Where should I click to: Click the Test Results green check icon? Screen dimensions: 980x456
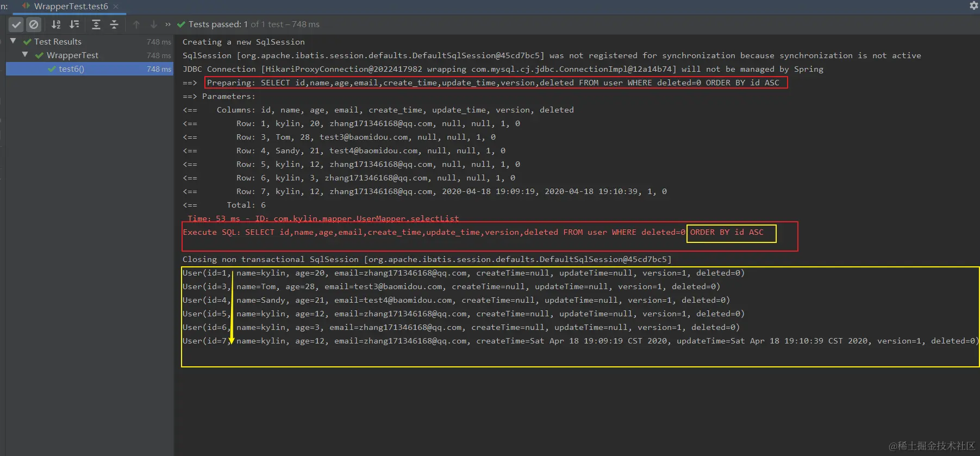coord(27,42)
